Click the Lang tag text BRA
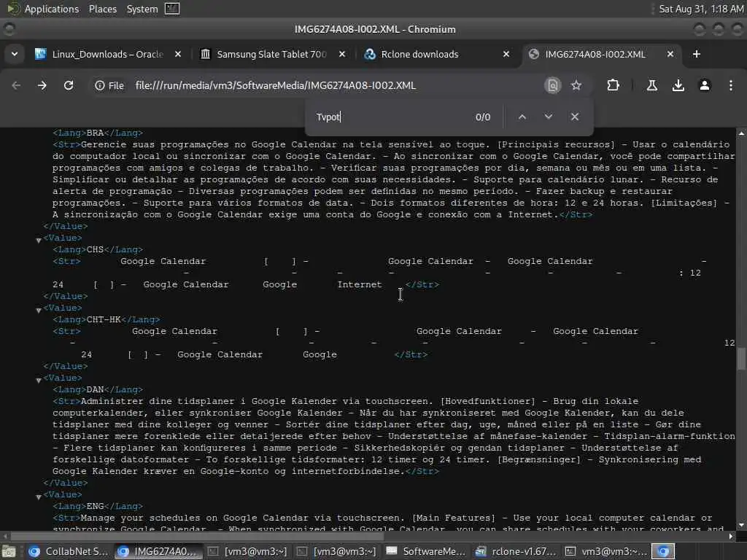 click(96, 133)
